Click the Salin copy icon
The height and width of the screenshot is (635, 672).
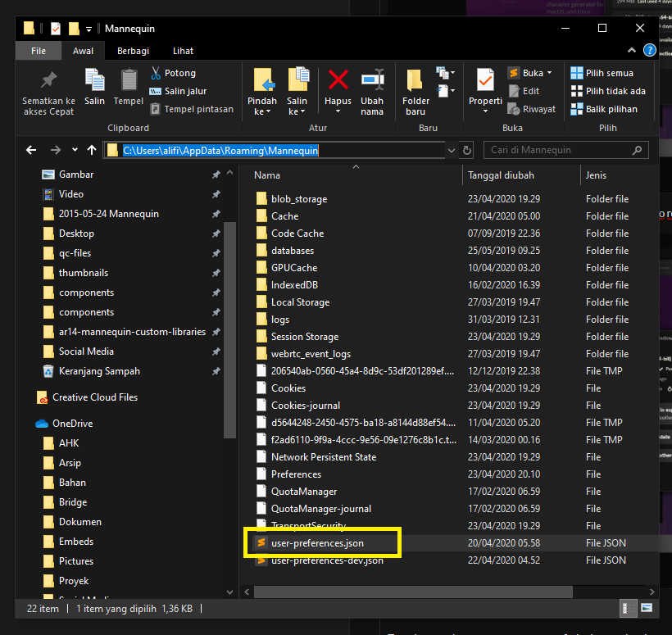[94, 80]
